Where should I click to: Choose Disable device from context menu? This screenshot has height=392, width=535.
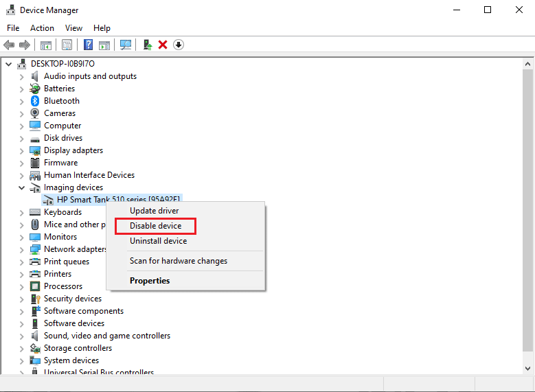pos(185,226)
